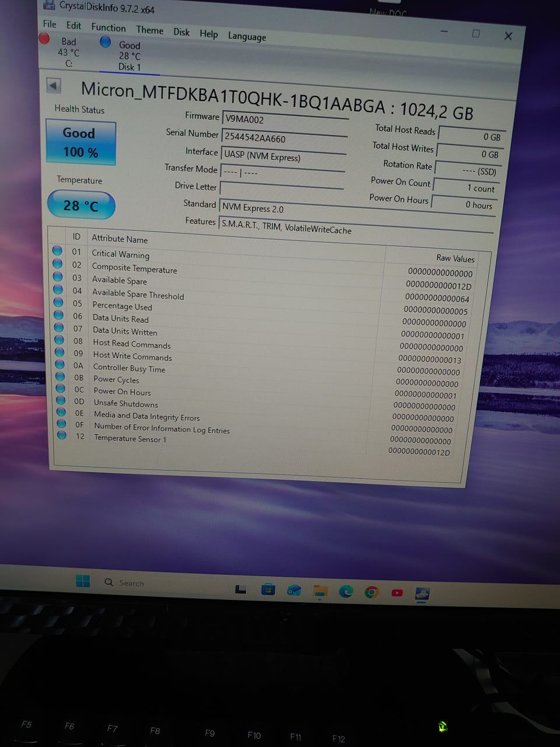This screenshot has height=747, width=560.
Task: Open the Language menu
Action: coord(247,36)
